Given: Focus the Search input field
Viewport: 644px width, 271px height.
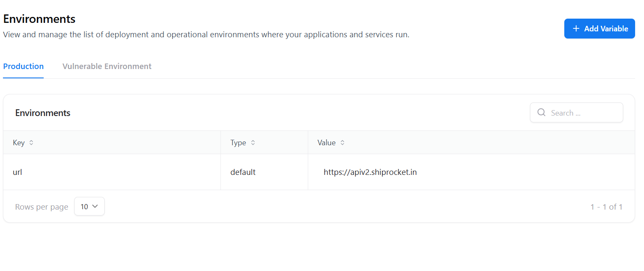Looking at the screenshot, I should click(x=577, y=113).
